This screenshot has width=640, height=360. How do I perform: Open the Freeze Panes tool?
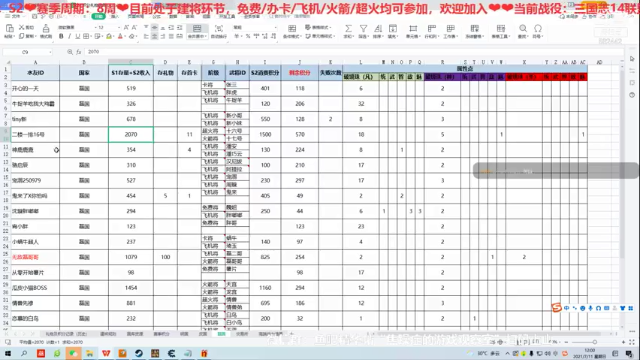click(x=474, y=31)
